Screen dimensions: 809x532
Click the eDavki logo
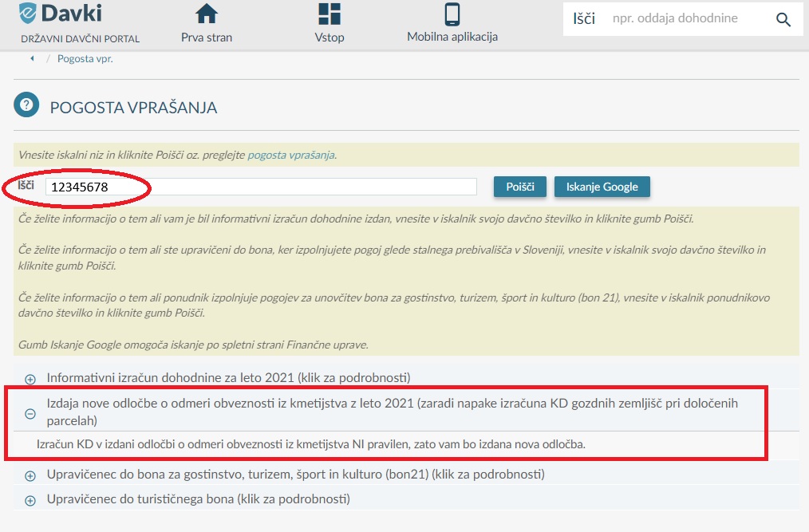click(60, 14)
